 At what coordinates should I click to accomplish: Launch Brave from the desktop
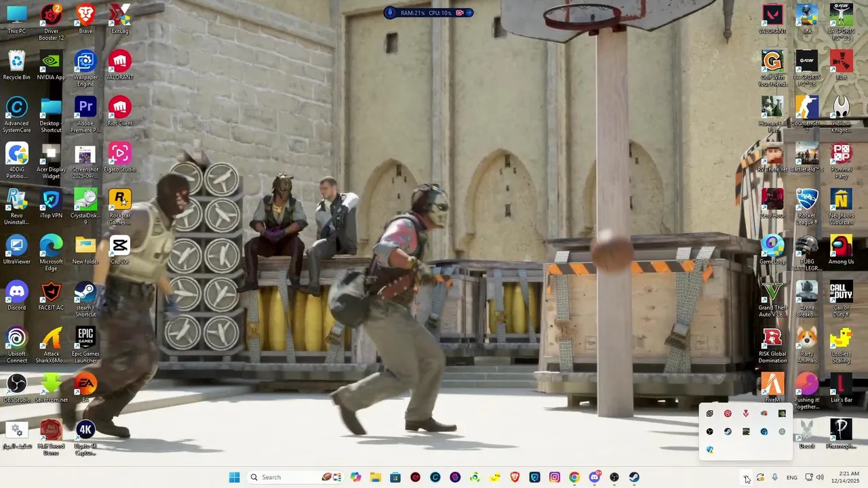click(x=85, y=18)
